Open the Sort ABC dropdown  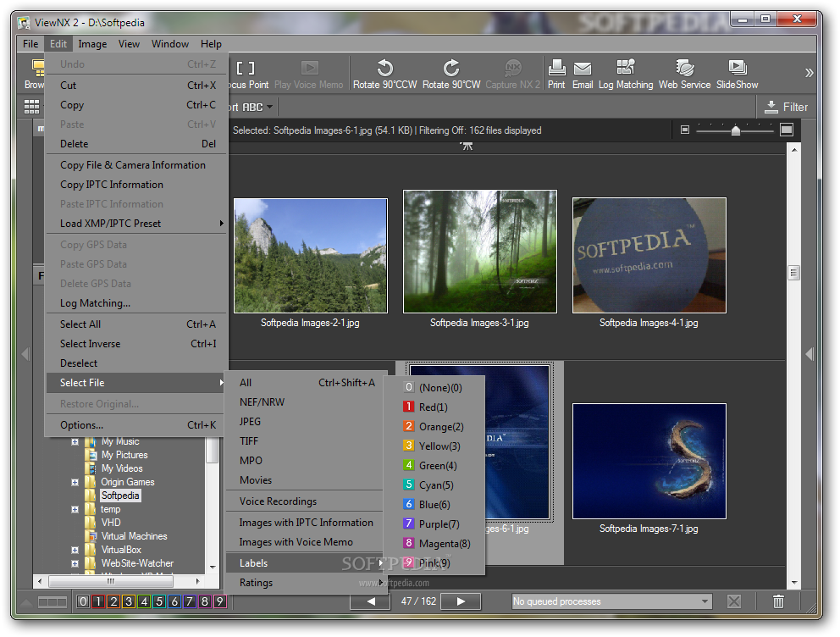point(251,107)
